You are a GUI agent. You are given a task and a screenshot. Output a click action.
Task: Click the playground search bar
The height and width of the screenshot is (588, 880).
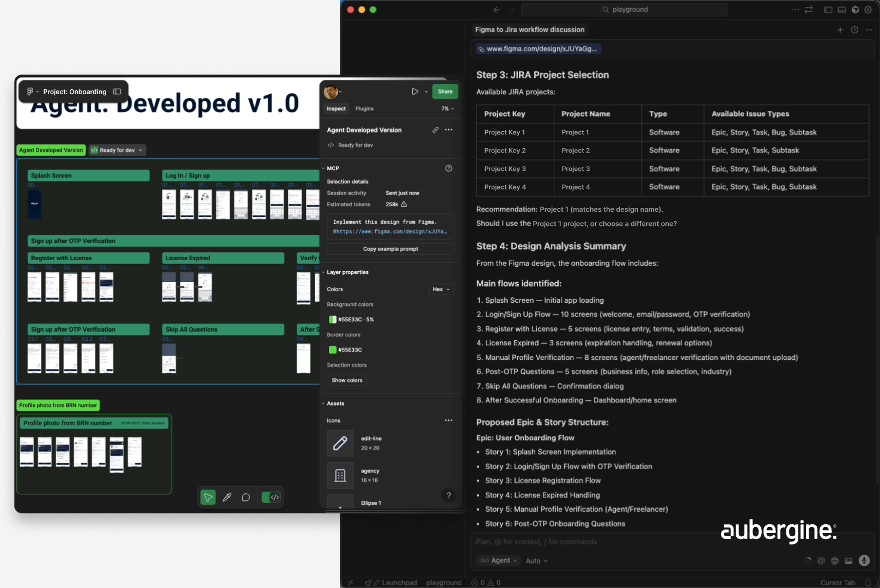click(624, 10)
